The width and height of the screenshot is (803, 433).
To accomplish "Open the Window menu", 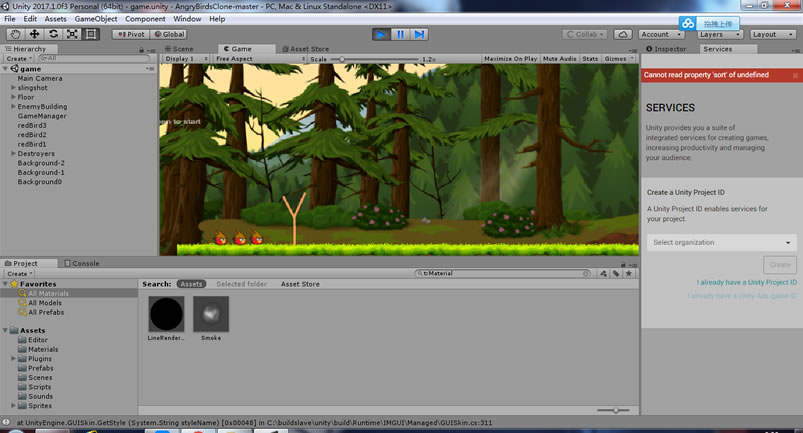I will point(187,19).
